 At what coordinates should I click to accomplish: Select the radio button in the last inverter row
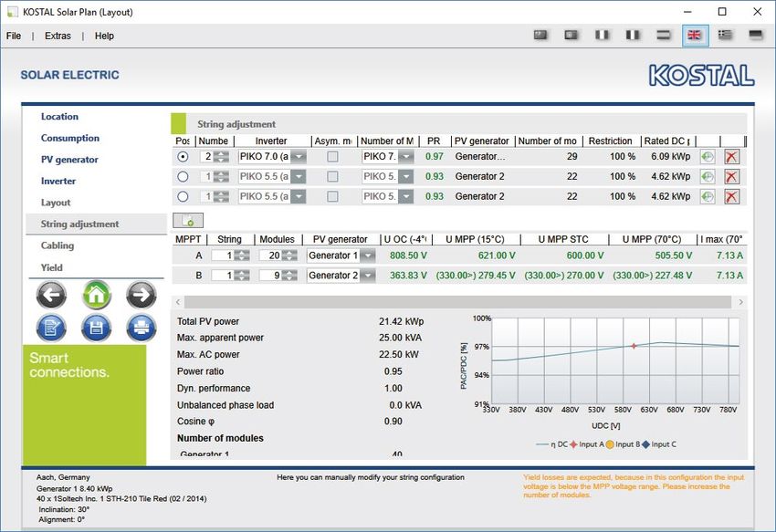(x=183, y=196)
